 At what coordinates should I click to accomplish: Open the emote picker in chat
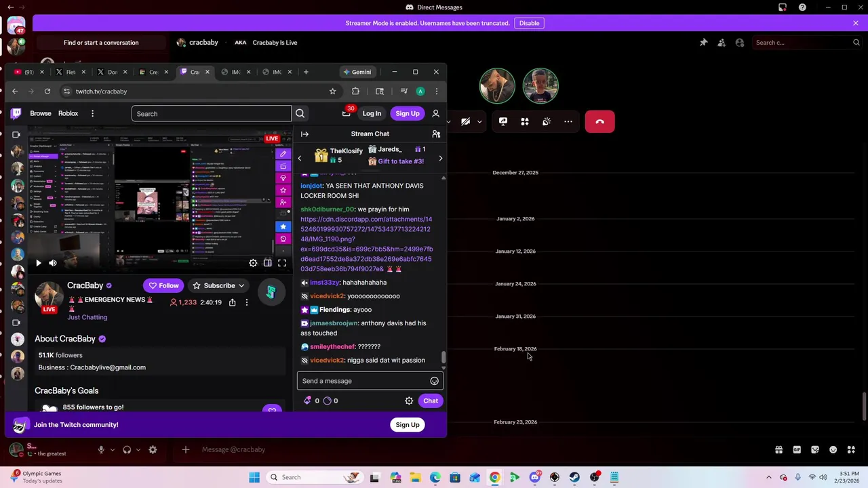tap(434, 381)
